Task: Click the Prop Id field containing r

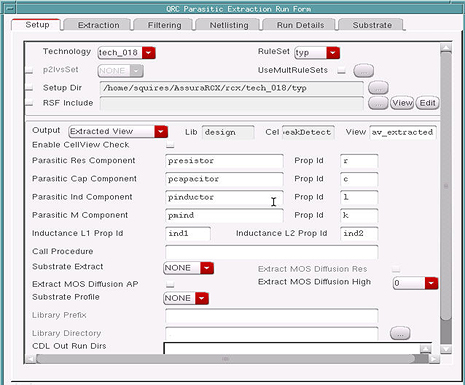Action: 359,161
